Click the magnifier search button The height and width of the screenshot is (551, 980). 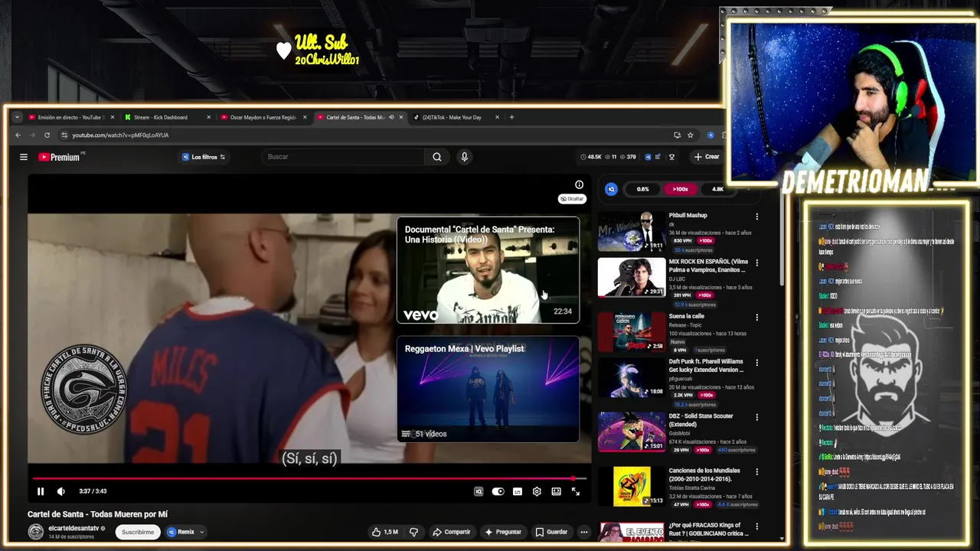pos(436,157)
